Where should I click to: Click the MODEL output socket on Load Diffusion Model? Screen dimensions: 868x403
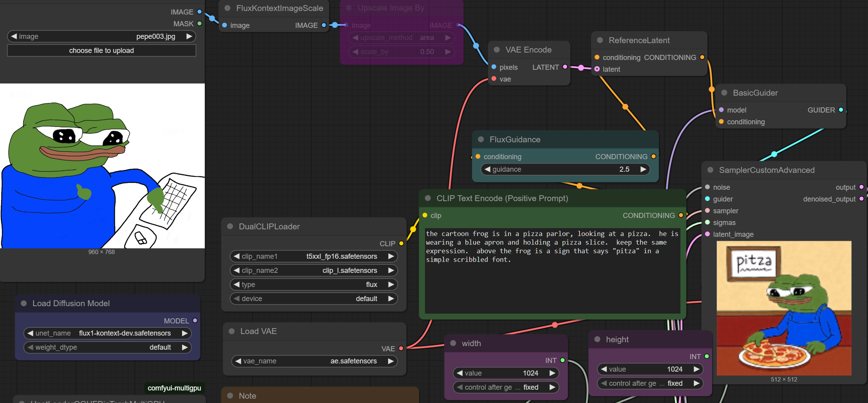(195, 320)
